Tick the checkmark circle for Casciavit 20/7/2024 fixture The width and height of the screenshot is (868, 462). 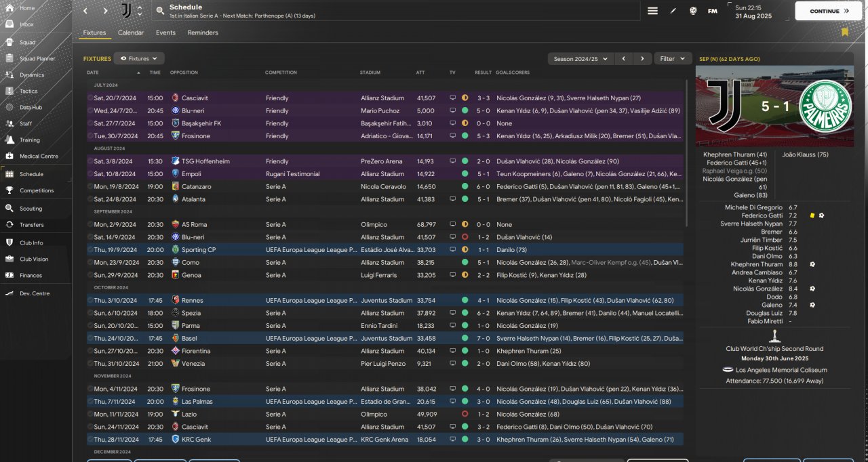(90, 98)
